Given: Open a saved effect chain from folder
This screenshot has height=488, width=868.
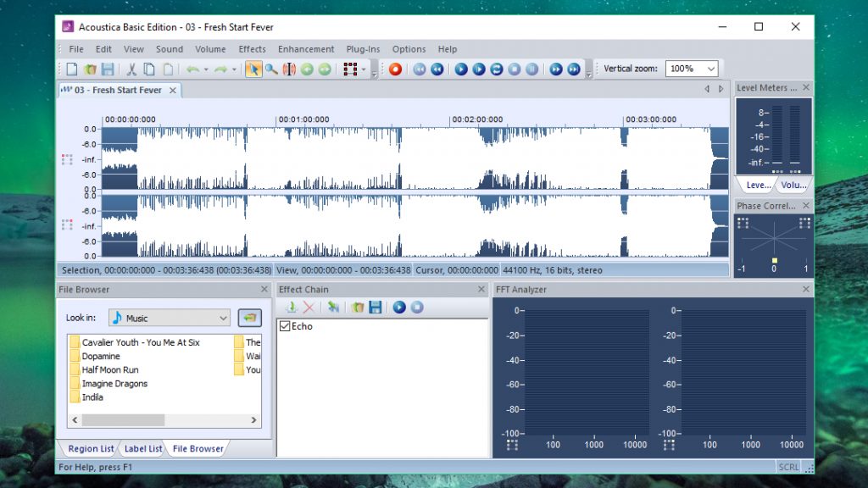Looking at the screenshot, I should pos(357,307).
